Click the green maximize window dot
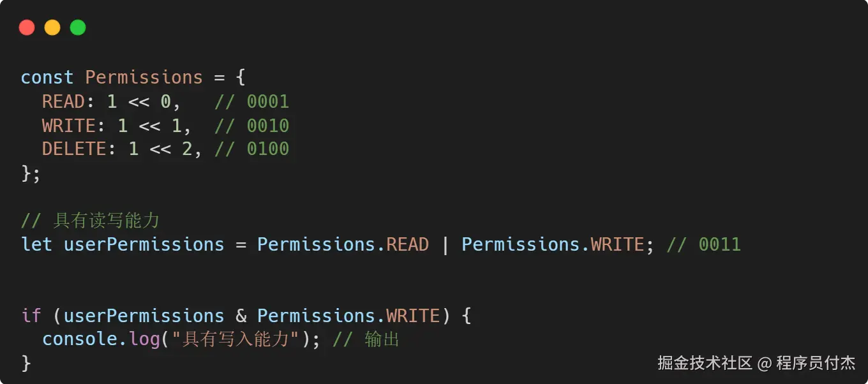The image size is (868, 384). click(x=78, y=27)
